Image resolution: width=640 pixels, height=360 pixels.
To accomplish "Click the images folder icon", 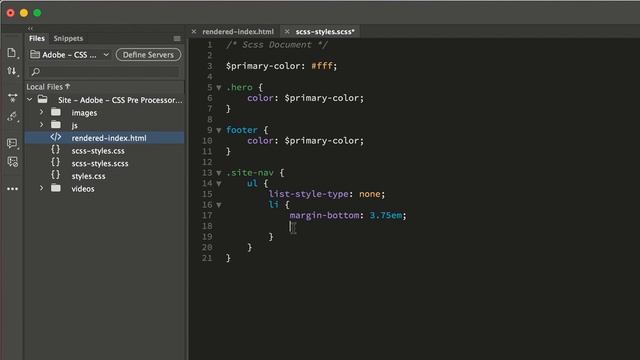I will [56, 112].
